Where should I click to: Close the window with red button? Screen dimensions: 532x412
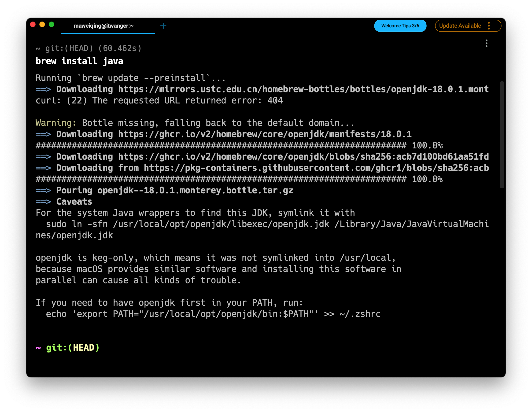coord(33,25)
